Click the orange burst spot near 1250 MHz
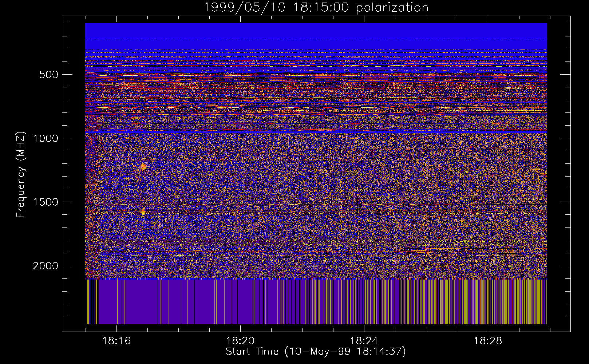Viewport: 589px width, 364px height. 143,167
